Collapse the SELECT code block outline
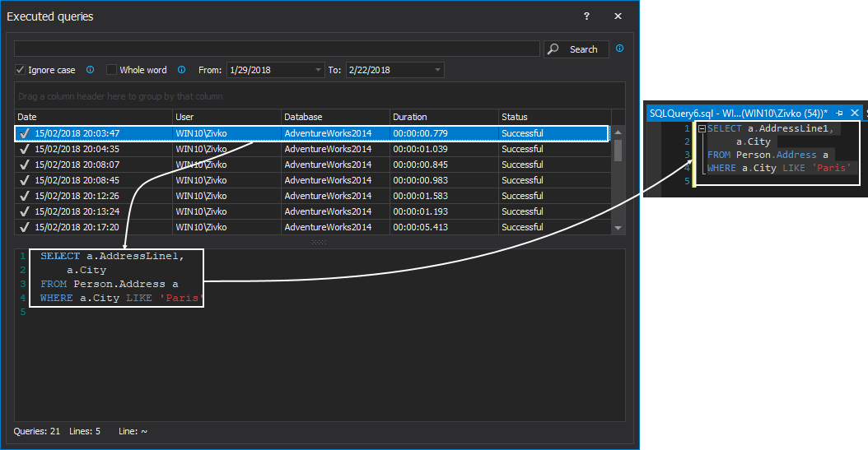 click(x=701, y=129)
